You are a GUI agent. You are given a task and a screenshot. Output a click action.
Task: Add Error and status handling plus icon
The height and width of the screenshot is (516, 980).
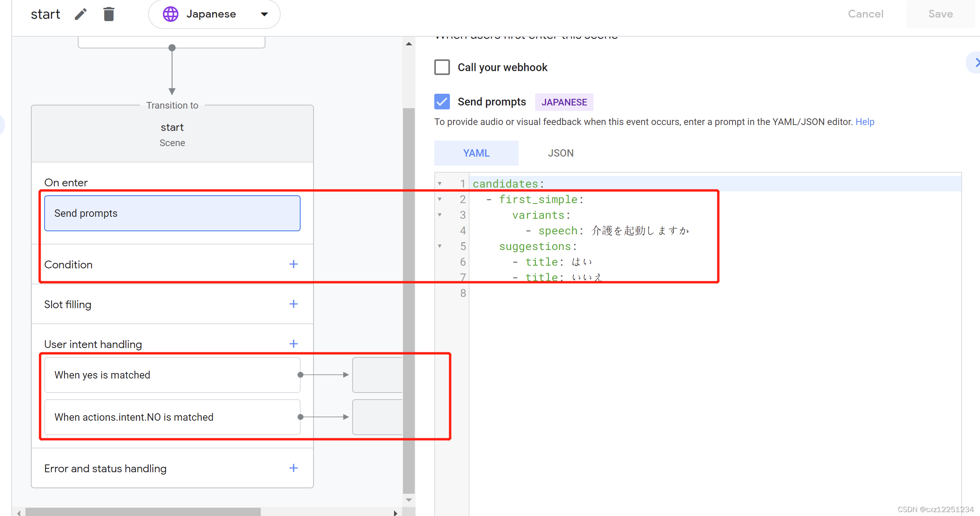point(294,468)
